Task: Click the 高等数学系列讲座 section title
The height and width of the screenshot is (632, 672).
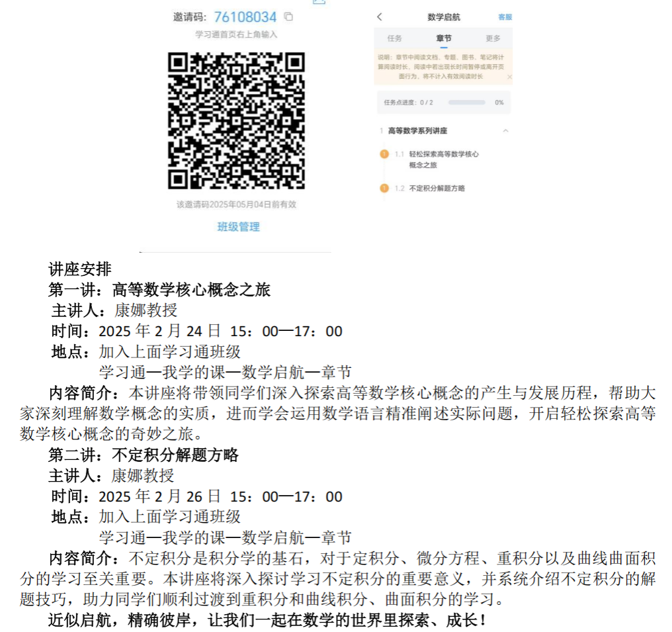Action: [x=417, y=131]
